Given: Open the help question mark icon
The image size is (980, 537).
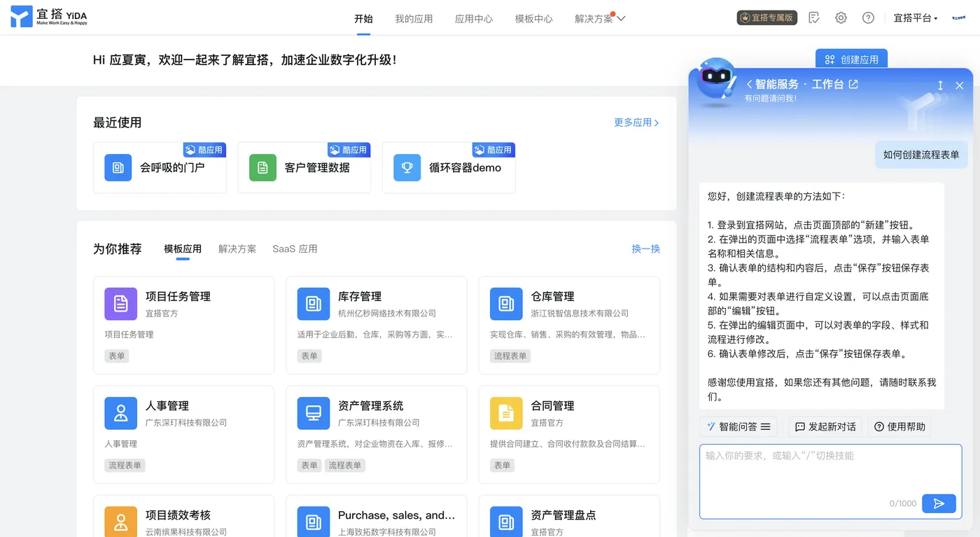Looking at the screenshot, I should tap(868, 18).
